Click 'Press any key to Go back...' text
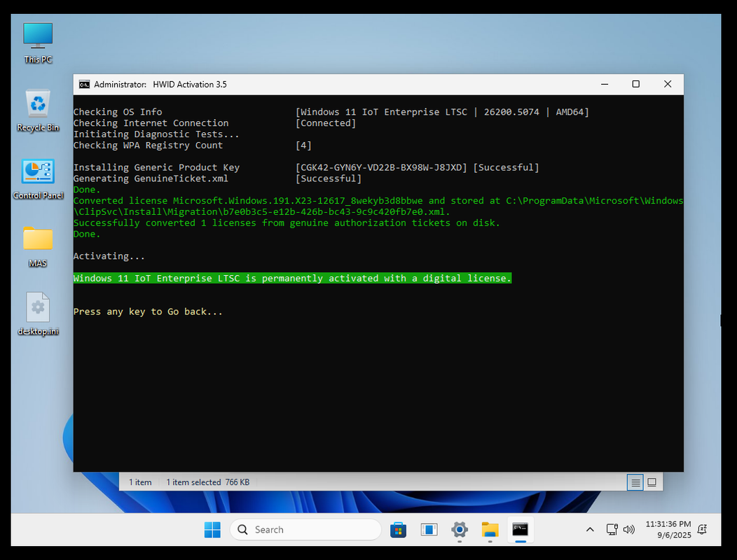 pyautogui.click(x=148, y=311)
